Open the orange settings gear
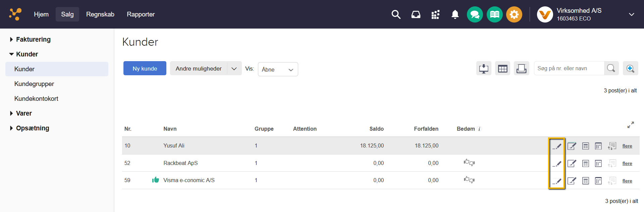Viewport: 644px width, 212px height. (514, 14)
